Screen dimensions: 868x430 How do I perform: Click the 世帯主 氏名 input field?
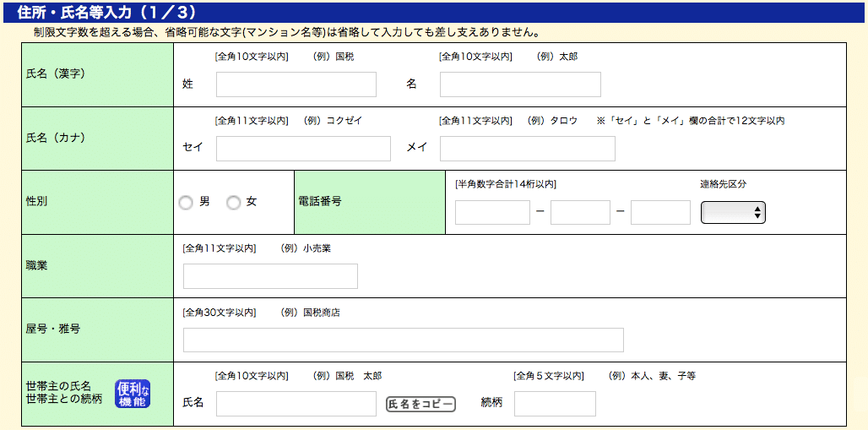coord(296,404)
